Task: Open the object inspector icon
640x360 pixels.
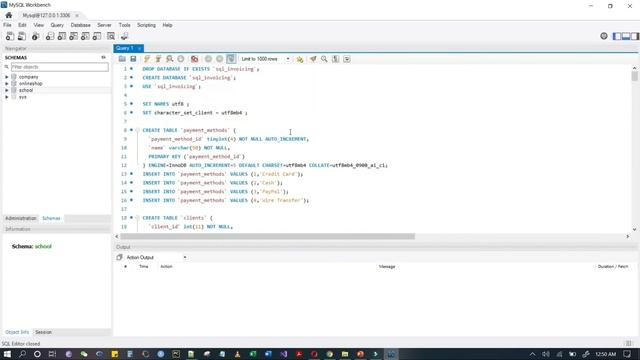Action: click(36, 36)
